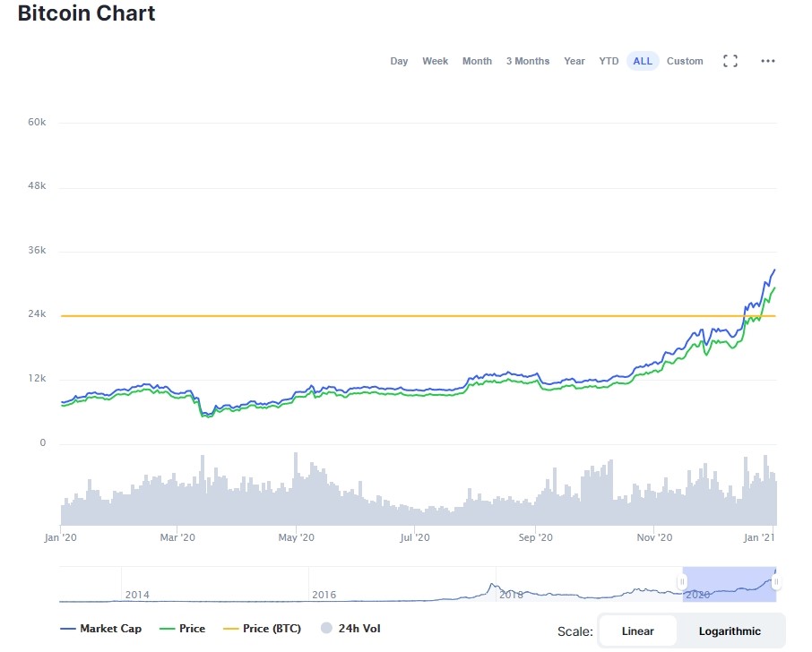Grab the right handle of range navigator
Screen dimensions: 812x652
[776, 582]
